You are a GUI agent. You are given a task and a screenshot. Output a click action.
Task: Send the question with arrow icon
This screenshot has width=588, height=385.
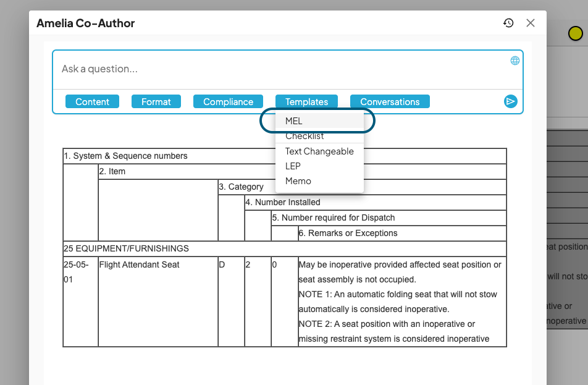pyautogui.click(x=510, y=101)
